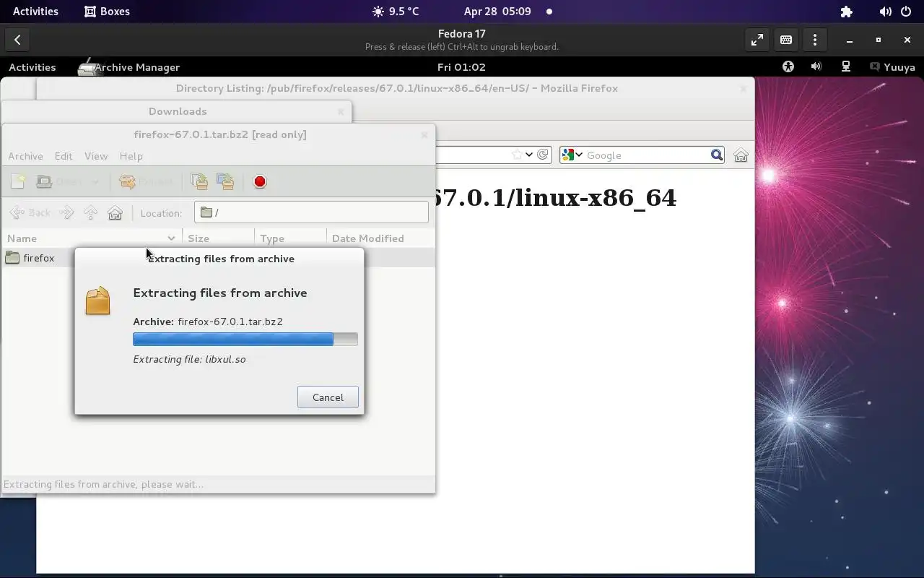The image size is (924, 578).
Task: Open the Archive Manager application menu
Action: (x=129, y=67)
